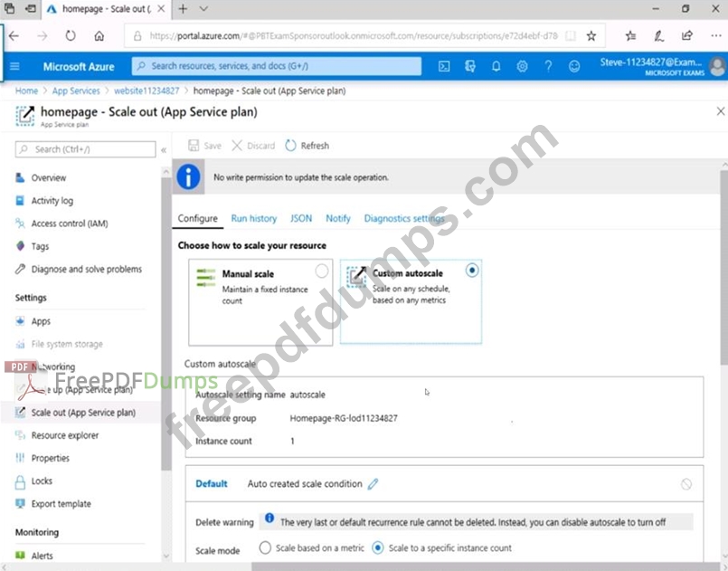
Task: Click the sidebar Search (Ctrl+/) box
Action: point(85,149)
